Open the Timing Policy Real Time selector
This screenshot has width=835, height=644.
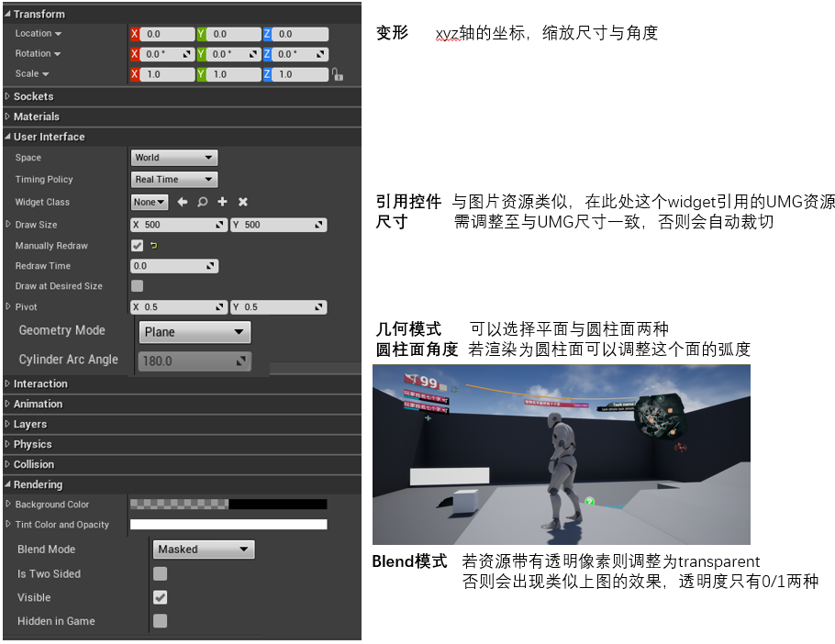173,179
